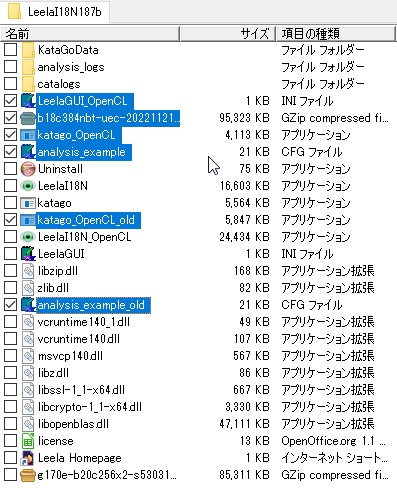Click the zlib.dll file icon
Screen dimensions: 397x488
pos(28,288)
